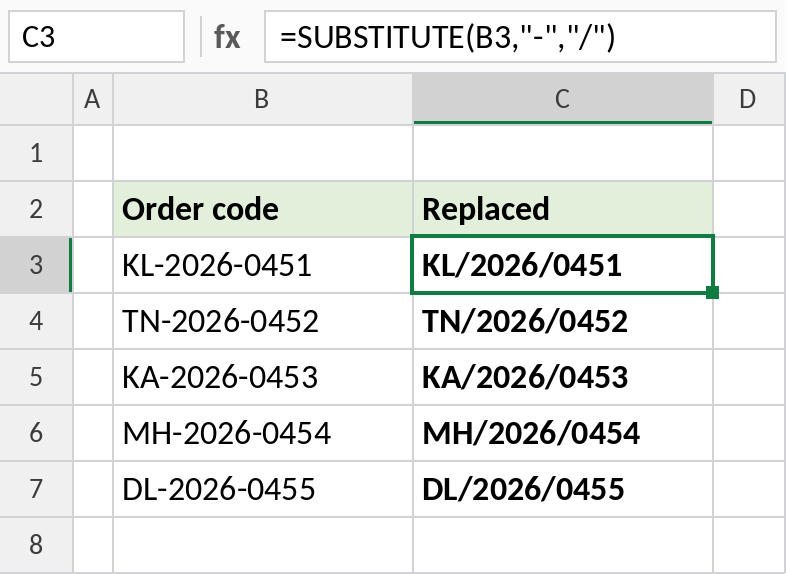Select row 8 header
The width and height of the screenshot is (786, 574).
tap(36, 545)
